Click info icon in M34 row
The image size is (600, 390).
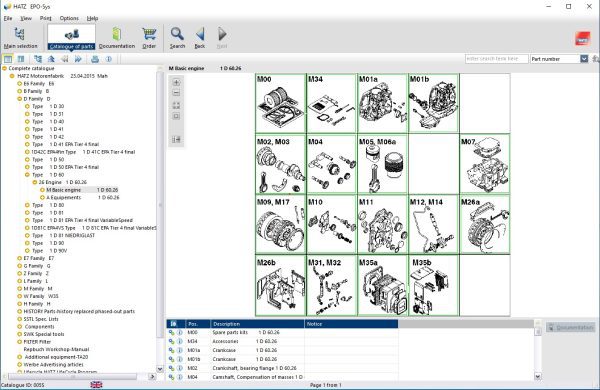click(180, 341)
